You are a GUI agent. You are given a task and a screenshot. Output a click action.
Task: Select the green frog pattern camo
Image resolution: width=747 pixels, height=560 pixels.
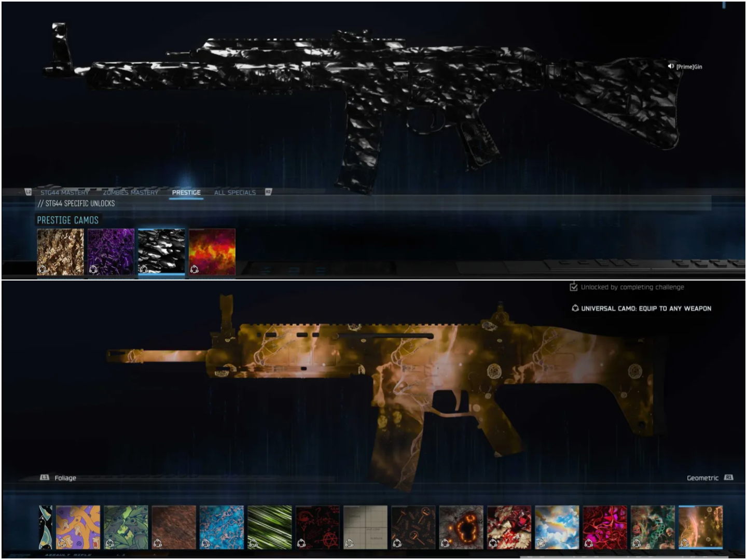pos(126,527)
